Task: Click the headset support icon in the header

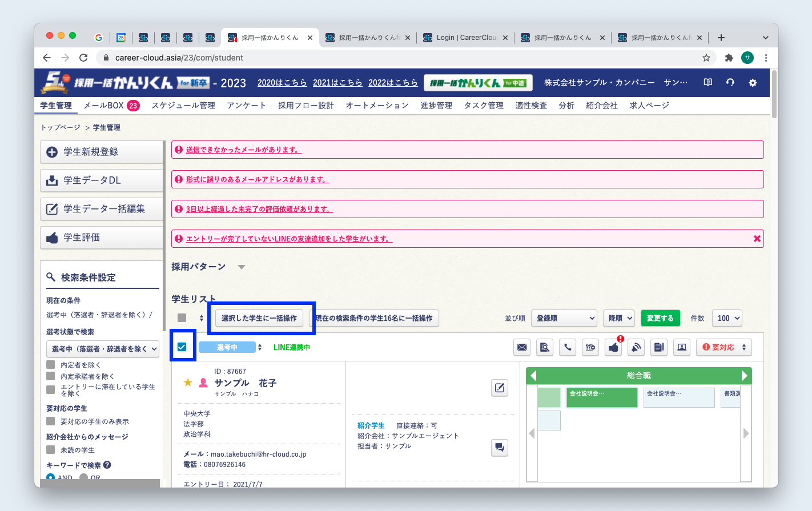Action: point(730,82)
